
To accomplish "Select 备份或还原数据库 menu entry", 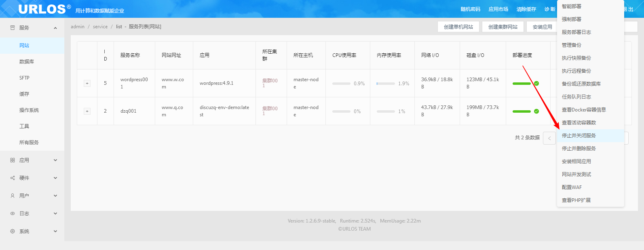I will (x=591, y=84).
